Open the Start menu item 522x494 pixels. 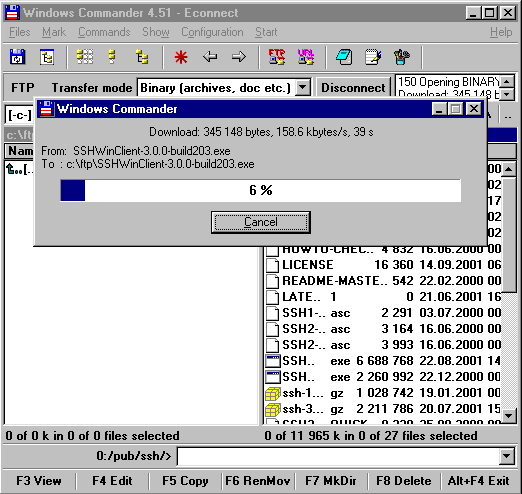point(266,32)
